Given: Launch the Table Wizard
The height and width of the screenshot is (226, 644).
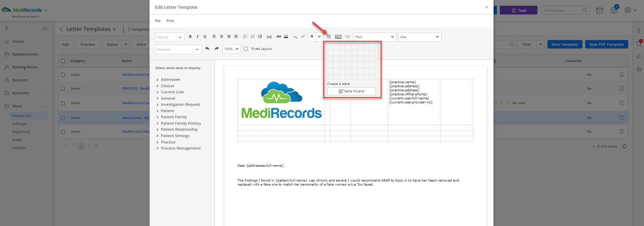Looking at the screenshot, I should 351,91.
